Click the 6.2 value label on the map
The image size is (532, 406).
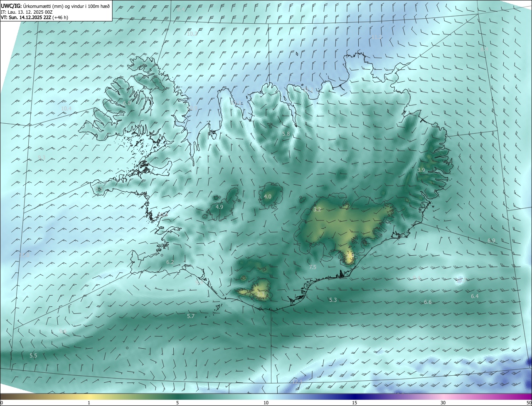tap(170, 262)
